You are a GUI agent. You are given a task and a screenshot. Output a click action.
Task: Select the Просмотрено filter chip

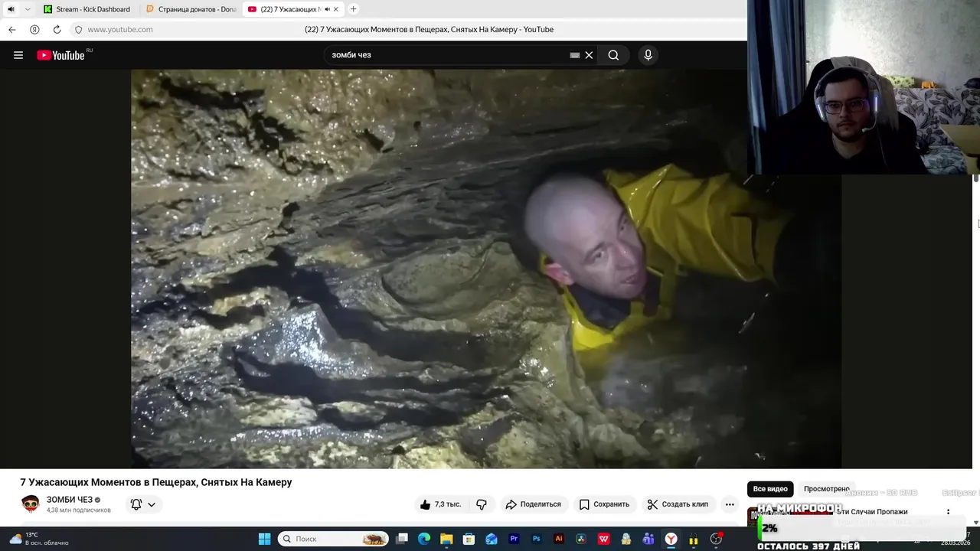click(x=826, y=489)
